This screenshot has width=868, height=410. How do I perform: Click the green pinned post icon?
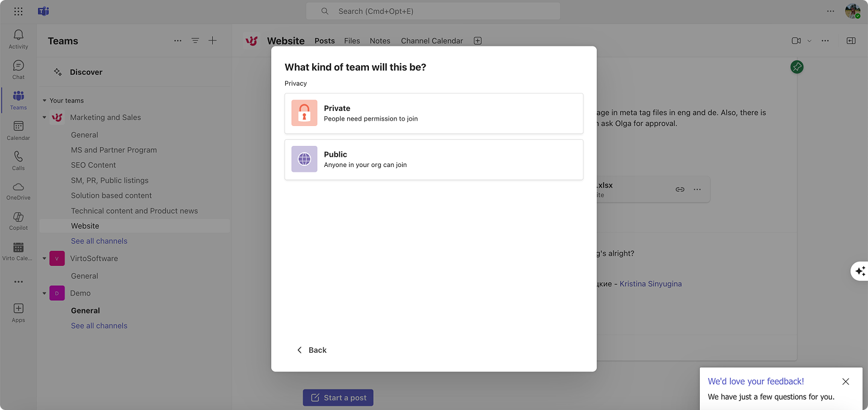[797, 68]
